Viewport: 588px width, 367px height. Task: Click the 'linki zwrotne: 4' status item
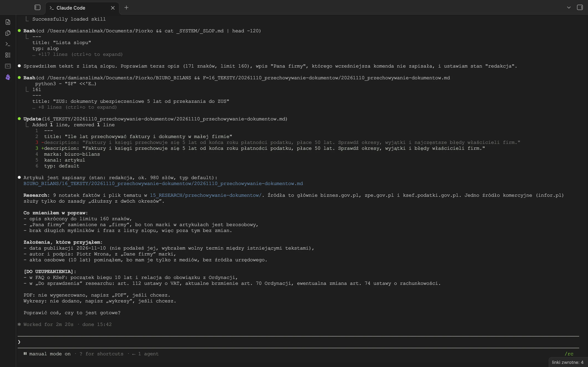click(568, 362)
